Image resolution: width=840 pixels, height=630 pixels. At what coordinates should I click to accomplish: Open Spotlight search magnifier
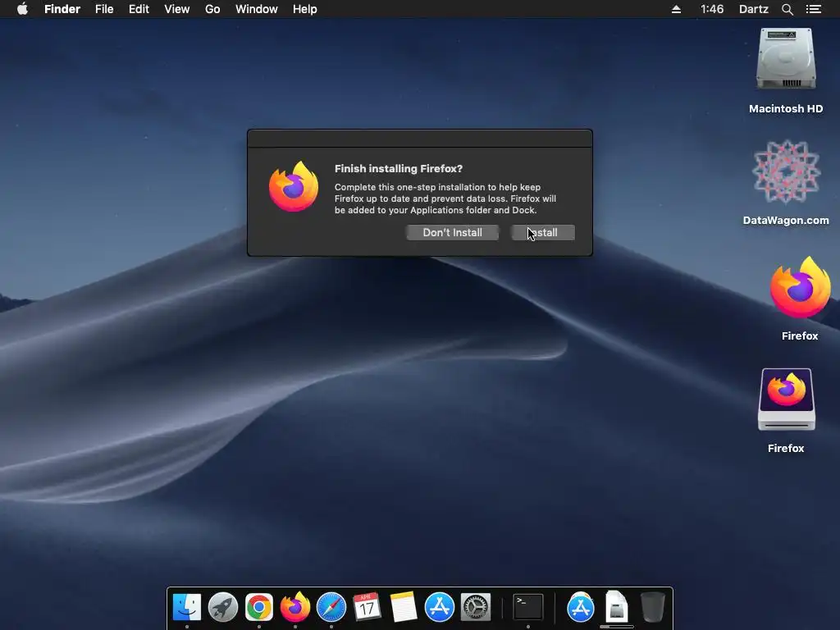(x=787, y=9)
